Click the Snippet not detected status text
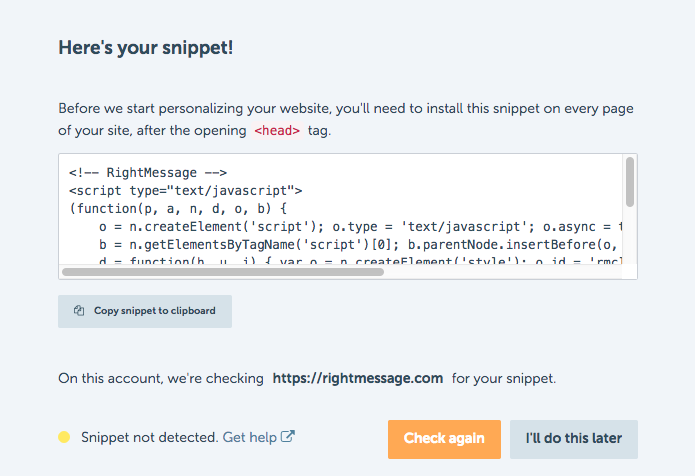This screenshot has height=476, width=695. 150,437
